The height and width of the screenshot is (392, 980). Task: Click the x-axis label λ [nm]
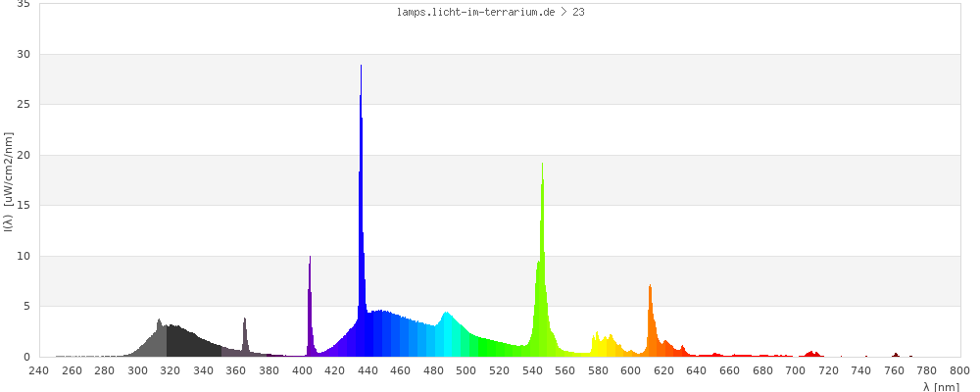(941, 387)
